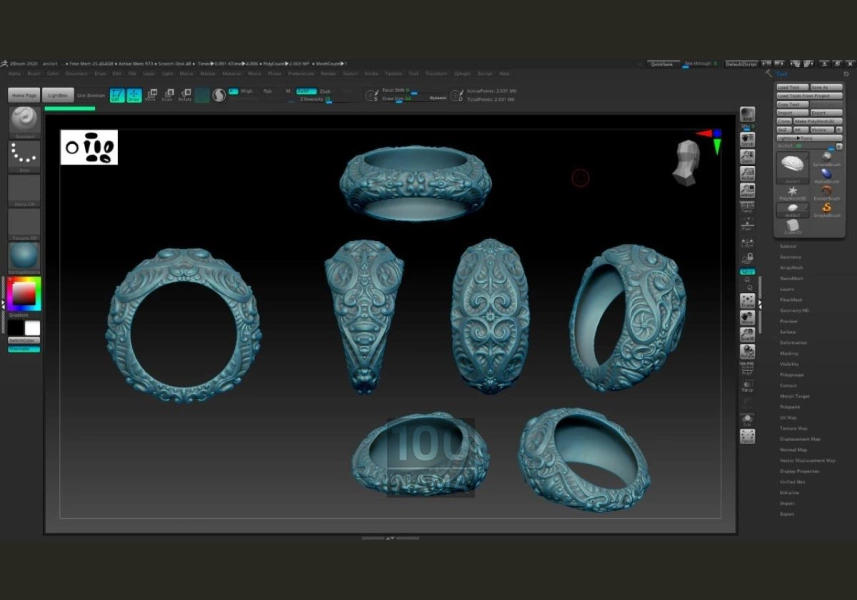Viewport: 857px width, 600px height.
Task: Toggle the Live Boolean mode
Action: [90, 95]
